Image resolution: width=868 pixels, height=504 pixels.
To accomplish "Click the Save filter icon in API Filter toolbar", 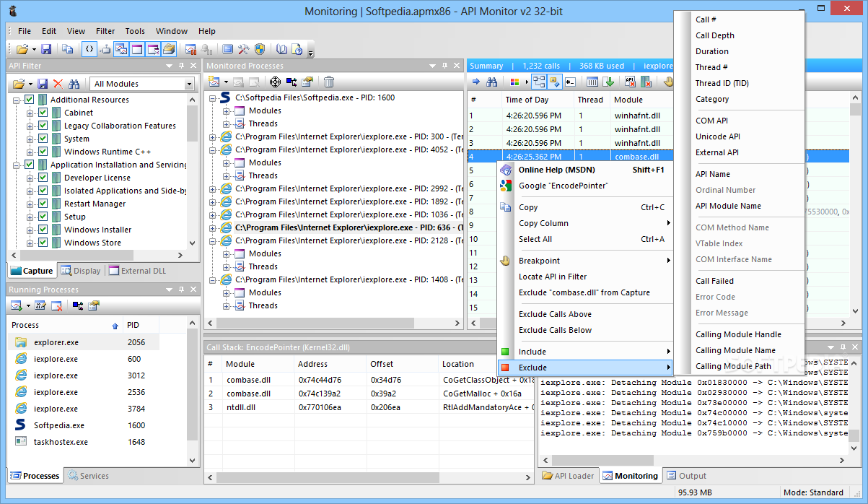I will 43,84.
